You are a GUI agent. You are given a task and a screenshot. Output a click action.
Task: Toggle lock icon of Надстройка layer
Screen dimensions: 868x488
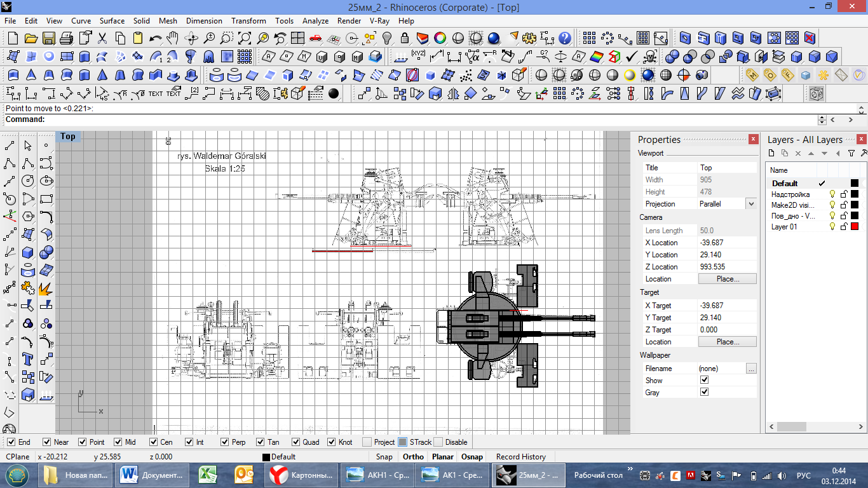[x=844, y=194]
